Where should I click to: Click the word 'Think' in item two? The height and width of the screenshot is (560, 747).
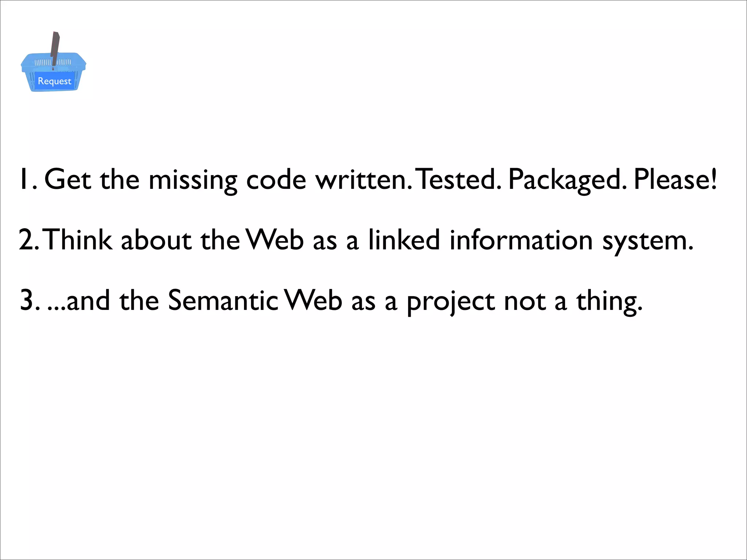[x=78, y=240]
